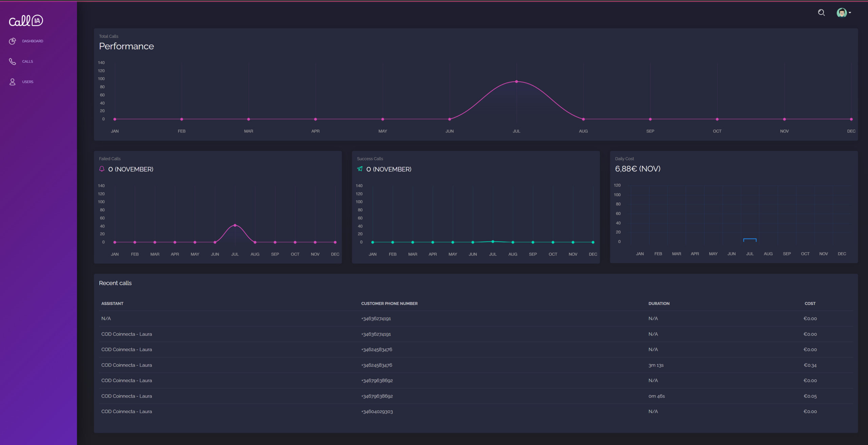
Task: Open the Users menu item
Action: point(28,82)
